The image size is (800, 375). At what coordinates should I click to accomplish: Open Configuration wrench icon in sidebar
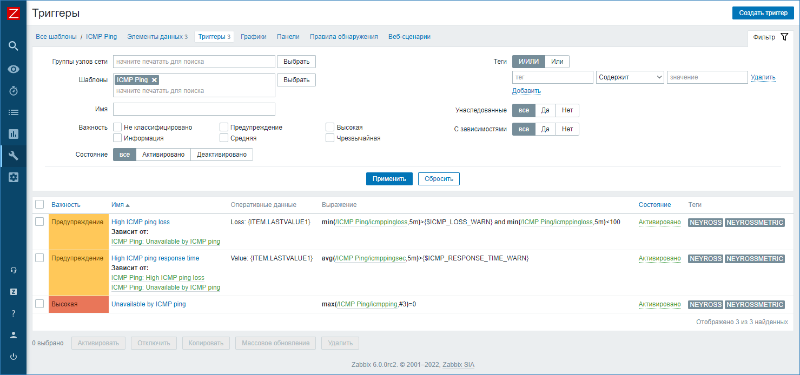click(x=14, y=156)
